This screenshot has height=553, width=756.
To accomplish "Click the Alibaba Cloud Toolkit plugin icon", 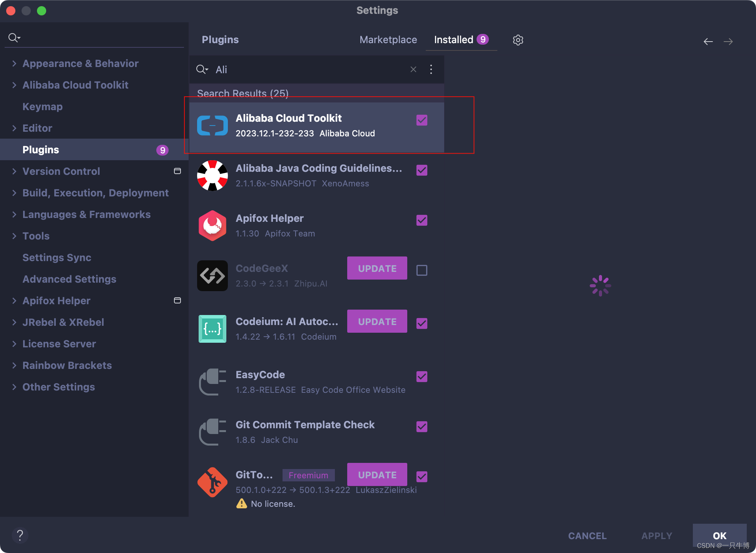I will (212, 126).
